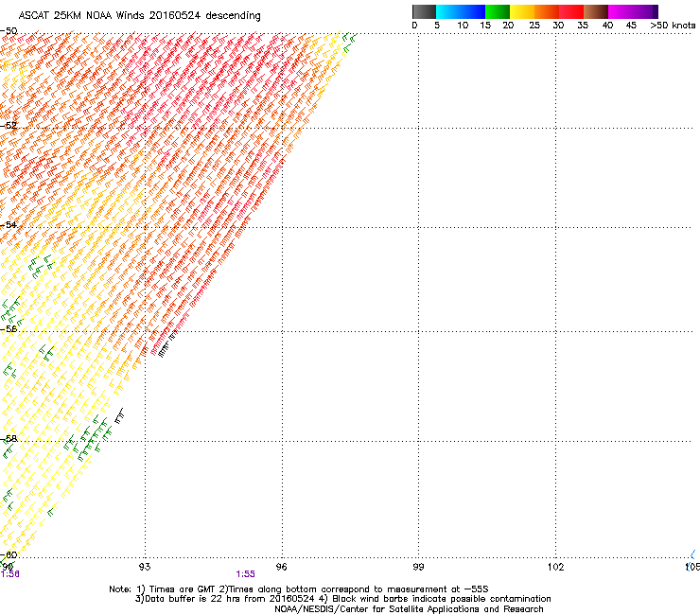Click the '-58' latitude label

(x=9, y=439)
